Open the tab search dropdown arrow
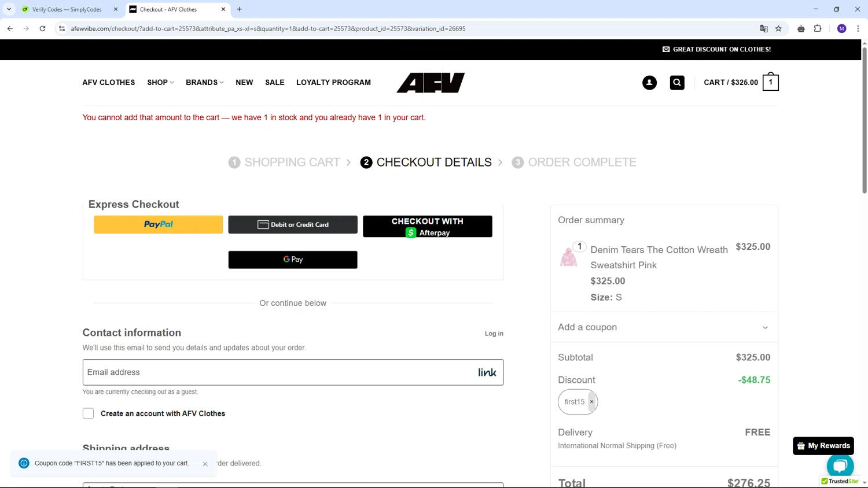Viewport: 868px width, 488px height. click(9, 9)
